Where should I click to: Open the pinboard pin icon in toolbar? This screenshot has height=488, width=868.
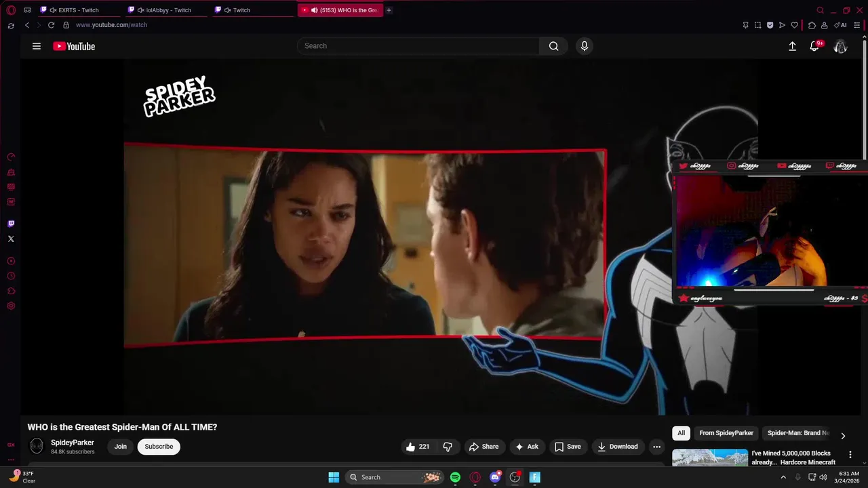745,25
